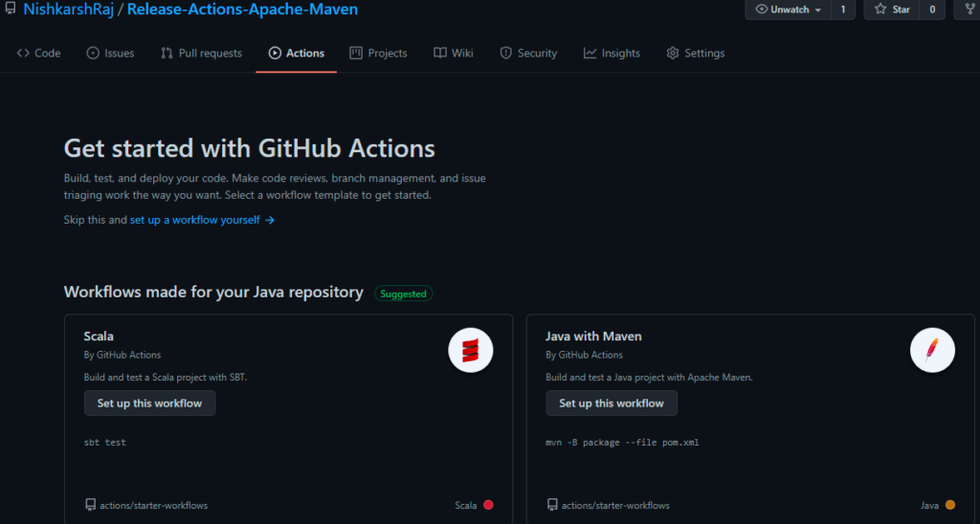Go to the Pull requests tab

coord(201,54)
